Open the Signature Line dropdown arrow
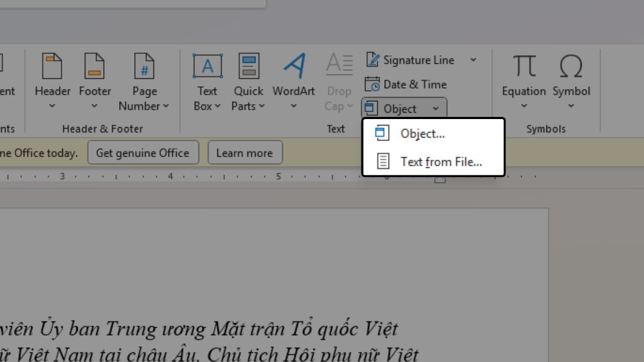Screen dimensions: 644x362 pyautogui.click(x=473, y=60)
